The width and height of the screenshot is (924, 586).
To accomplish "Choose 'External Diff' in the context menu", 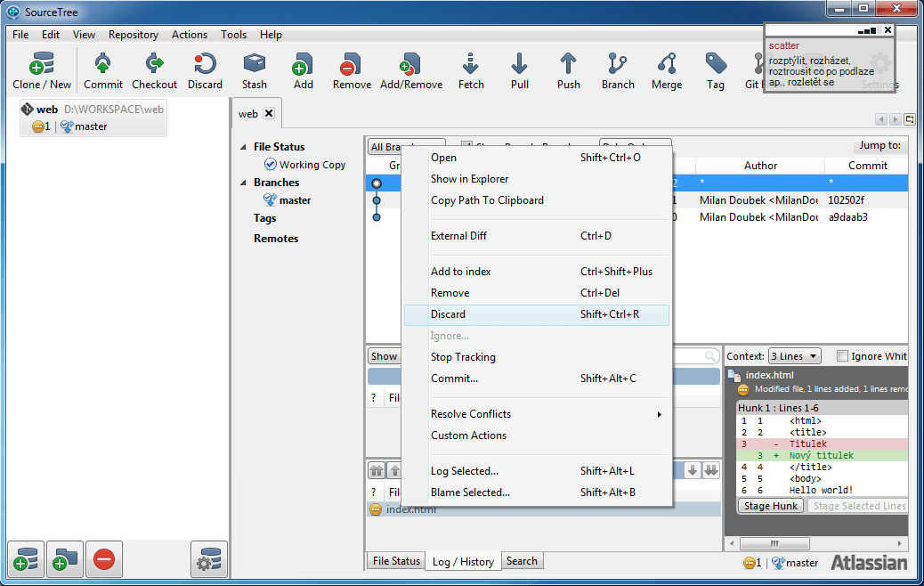I will [537, 236].
